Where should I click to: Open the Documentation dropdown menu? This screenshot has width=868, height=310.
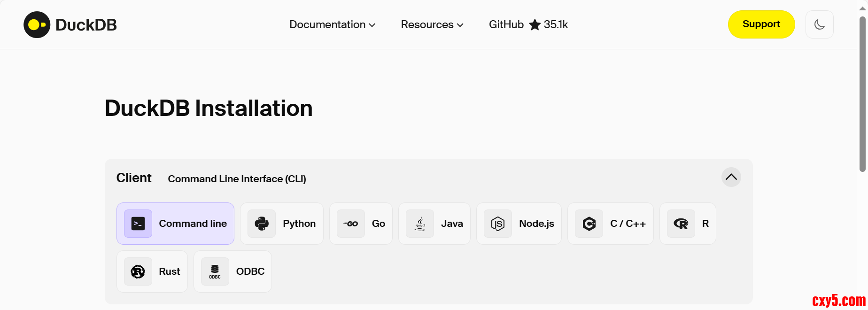point(332,24)
